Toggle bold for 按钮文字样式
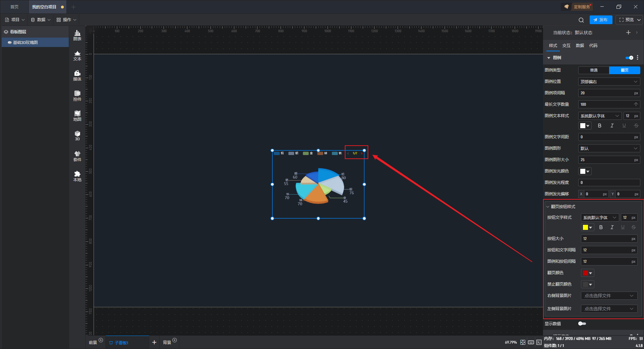Image resolution: width=644 pixels, height=349 pixels. tap(601, 227)
